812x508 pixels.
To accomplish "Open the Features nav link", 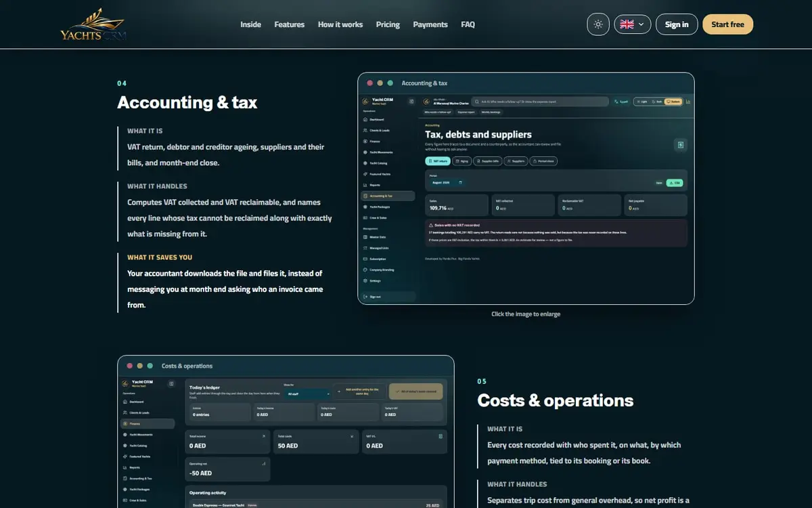I will 290,24.
